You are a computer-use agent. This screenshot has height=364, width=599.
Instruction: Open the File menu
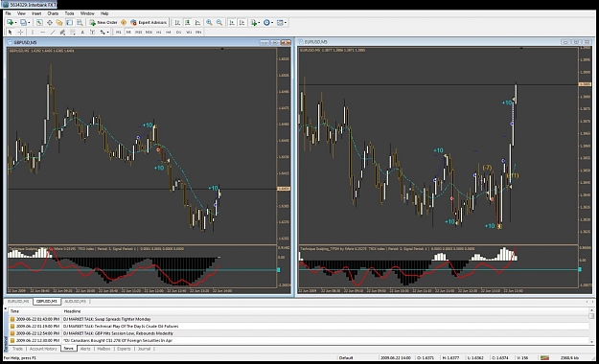8,13
